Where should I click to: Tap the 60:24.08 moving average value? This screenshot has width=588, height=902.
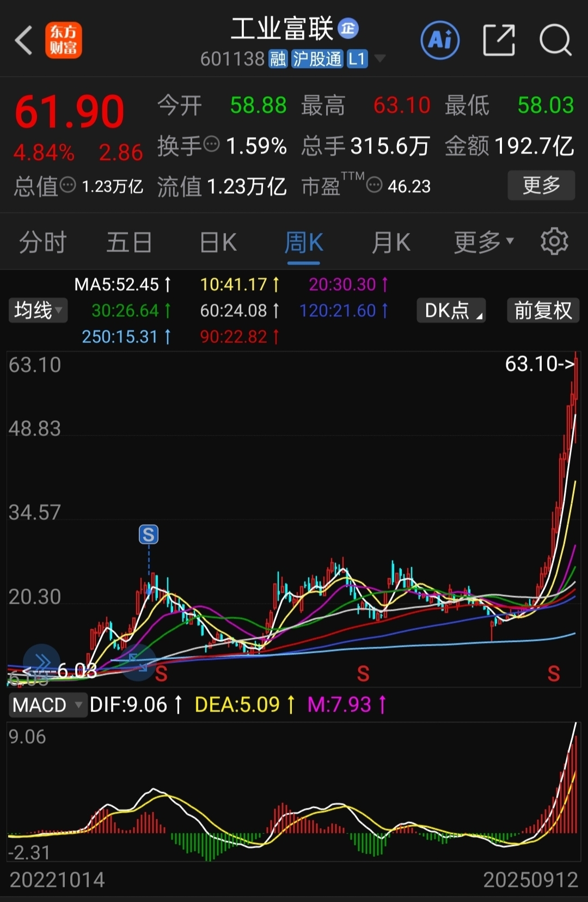pyautogui.click(x=240, y=310)
